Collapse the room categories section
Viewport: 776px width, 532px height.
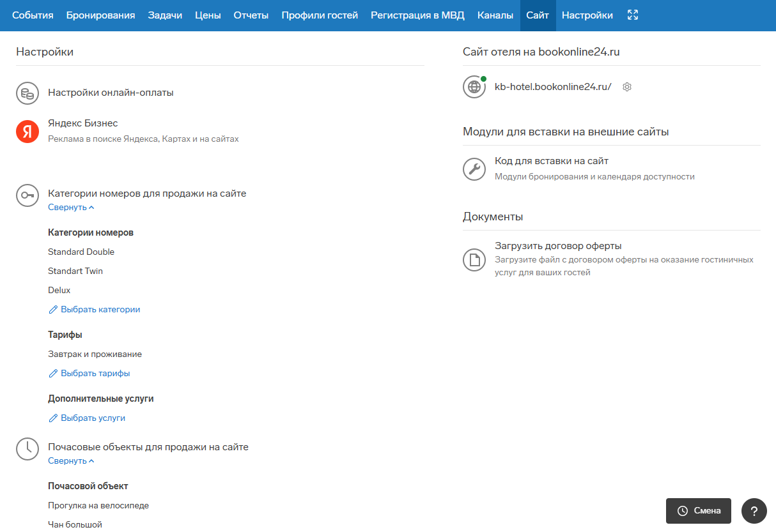coord(71,208)
